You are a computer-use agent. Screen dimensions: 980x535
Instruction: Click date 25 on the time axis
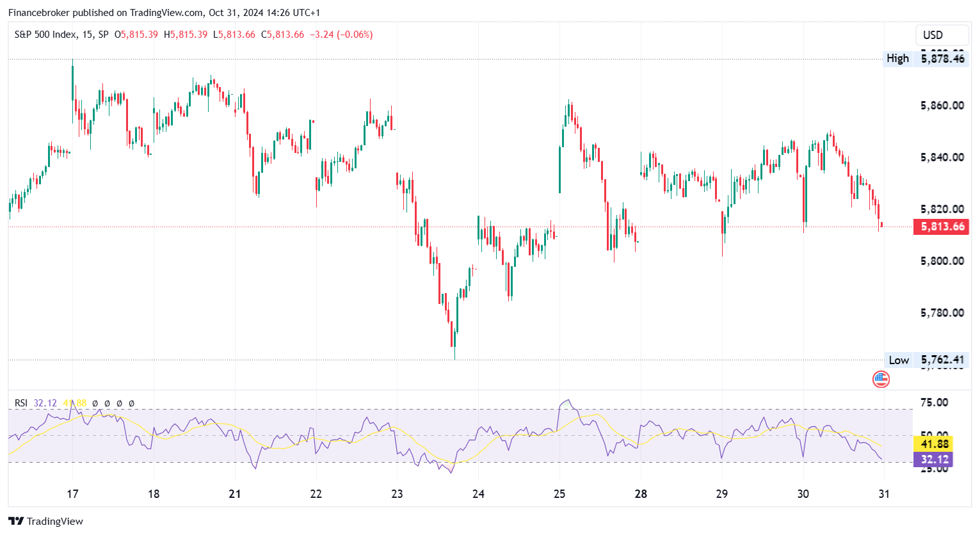point(559,494)
